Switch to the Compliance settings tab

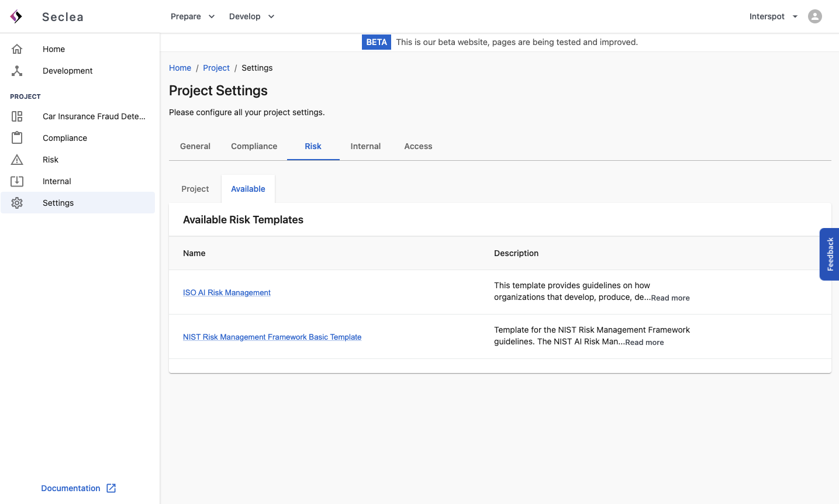[254, 146]
